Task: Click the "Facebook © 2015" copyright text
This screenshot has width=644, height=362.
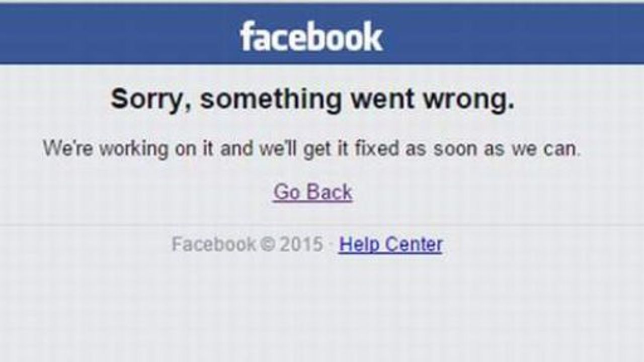Action: (247, 244)
